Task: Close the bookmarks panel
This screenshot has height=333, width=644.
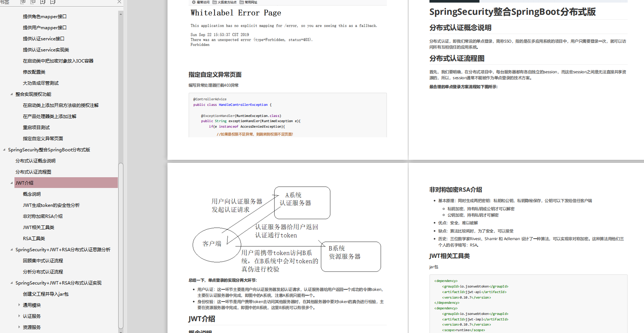Action: pos(119,2)
